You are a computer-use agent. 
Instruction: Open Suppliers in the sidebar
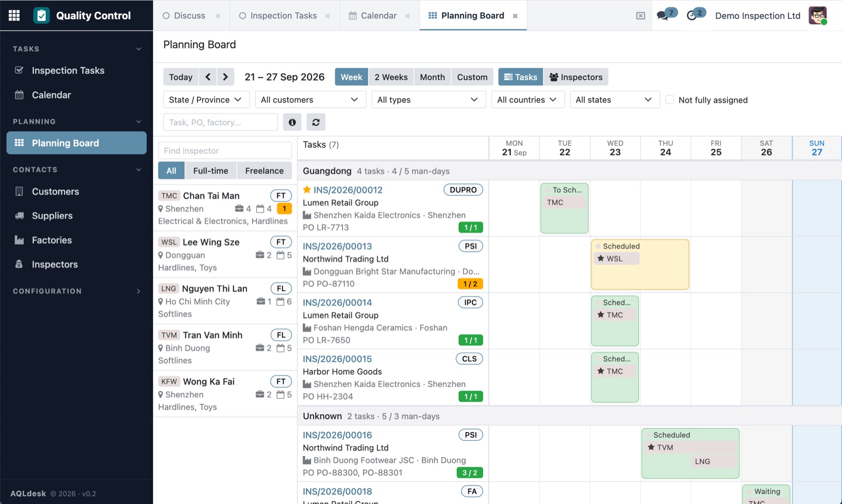pos(76,216)
